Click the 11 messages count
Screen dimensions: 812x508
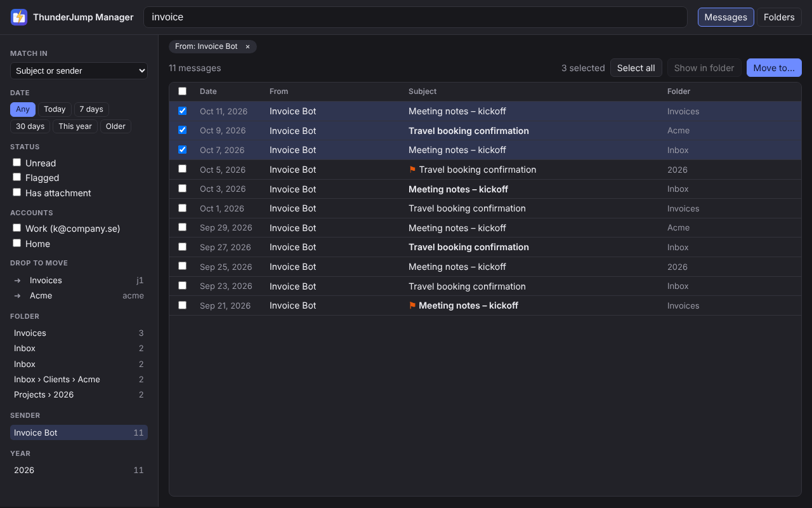click(195, 68)
